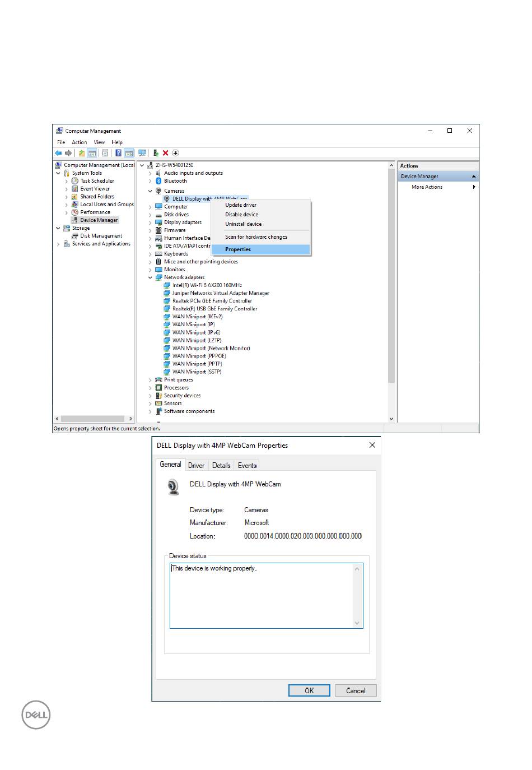Viewport: 532px width, 770px height.
Task: Click the Keyboards icon in device tree
Action: [x=158, y=254]
